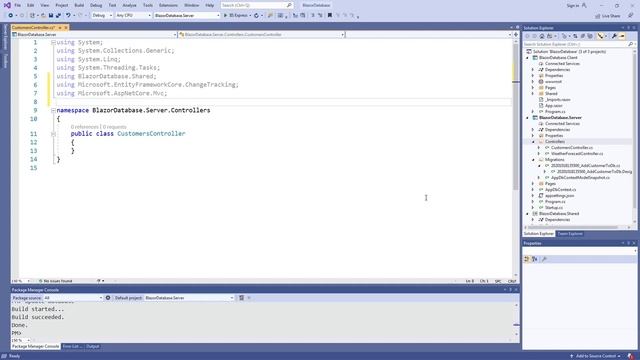
Task: Click the Navigate Backward toolbar icon
Action: [11, 16]
